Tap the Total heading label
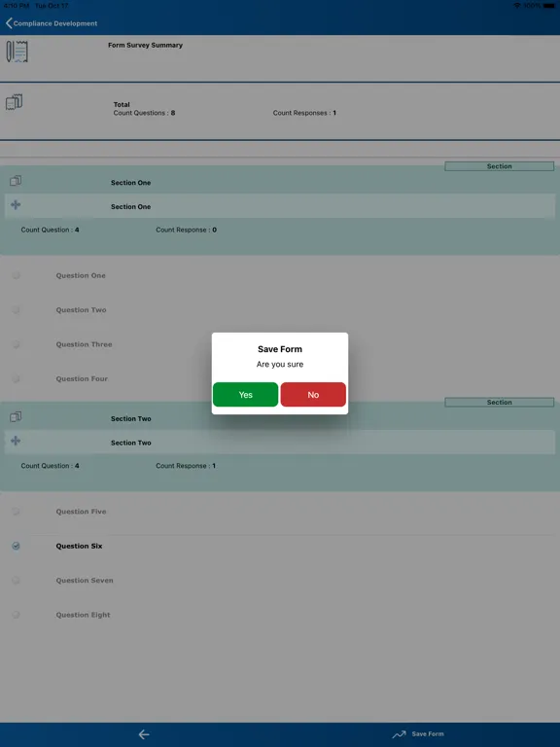560x747 pixels. [x=122, y=104]
